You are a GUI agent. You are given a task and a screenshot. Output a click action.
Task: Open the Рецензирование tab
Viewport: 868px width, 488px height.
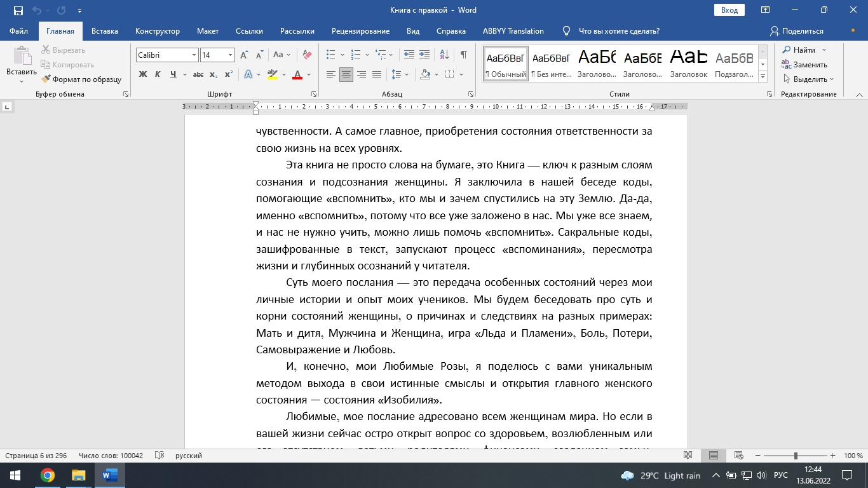click(x=360, y=31)
